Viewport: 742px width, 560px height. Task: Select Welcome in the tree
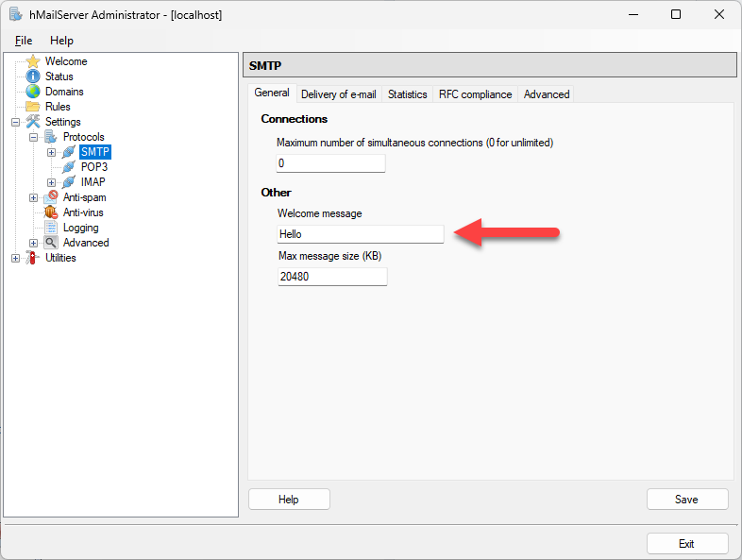point(66,61)
